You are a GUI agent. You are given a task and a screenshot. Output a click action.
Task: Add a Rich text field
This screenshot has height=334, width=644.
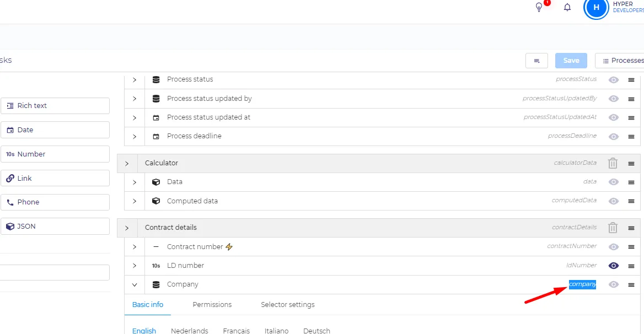pyautogui.click(x=55, y=105)
